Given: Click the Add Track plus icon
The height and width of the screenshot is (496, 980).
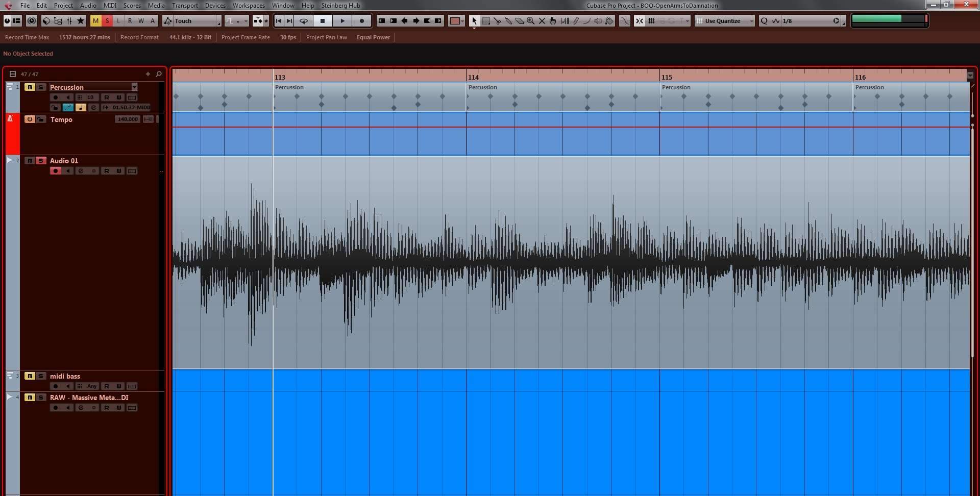Looking at the screenshot, I should point(148,74).
